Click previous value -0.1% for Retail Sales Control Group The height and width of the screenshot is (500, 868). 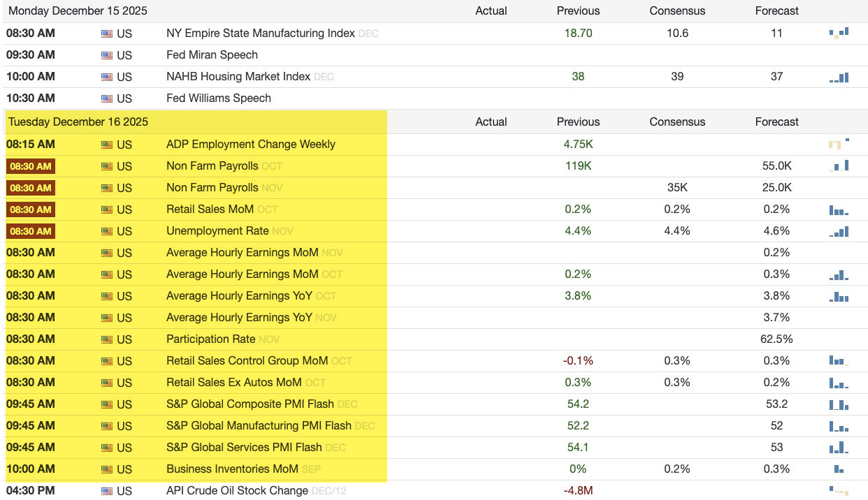pos(578,360)
